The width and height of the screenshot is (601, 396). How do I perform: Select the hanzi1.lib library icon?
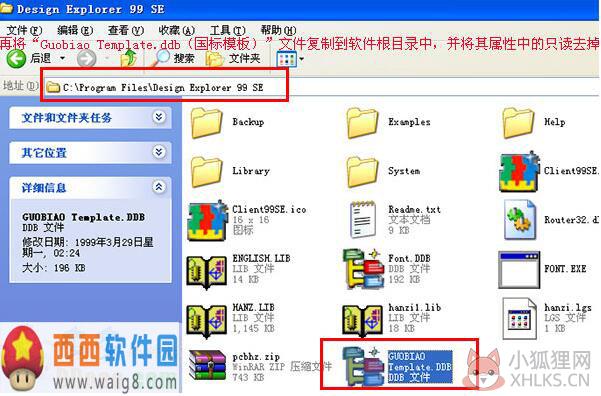point(363,320)
